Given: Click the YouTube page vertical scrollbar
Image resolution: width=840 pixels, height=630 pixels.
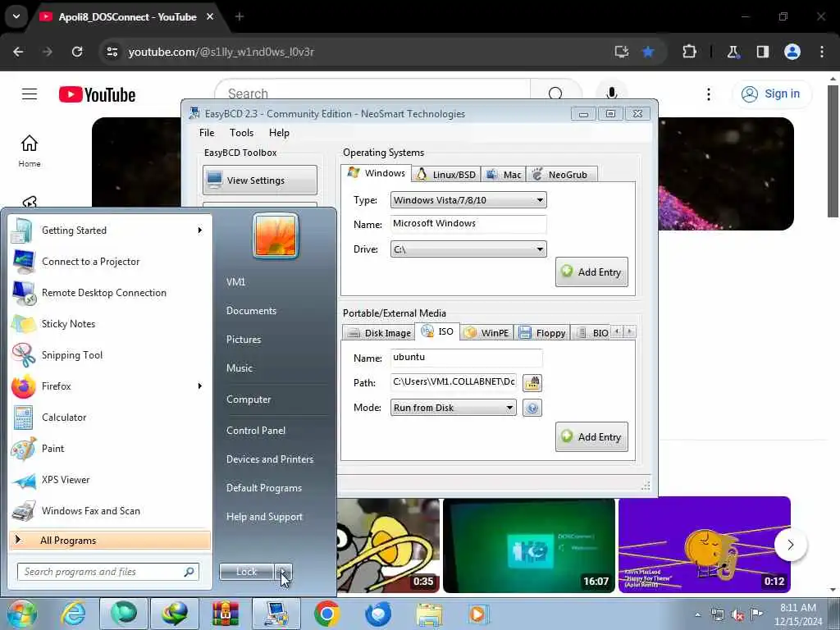Looking at the screenshot, I should [x=833, y=150].
